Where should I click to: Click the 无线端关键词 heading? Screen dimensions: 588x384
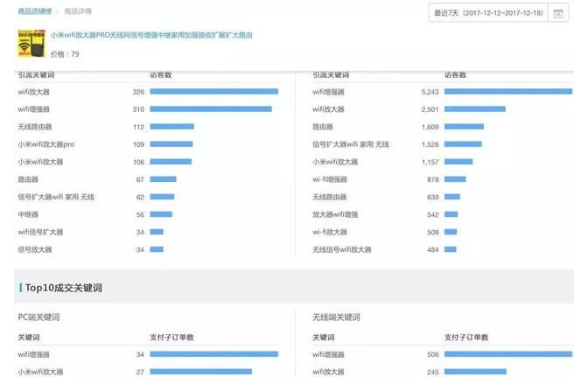(x=336, y=318)
